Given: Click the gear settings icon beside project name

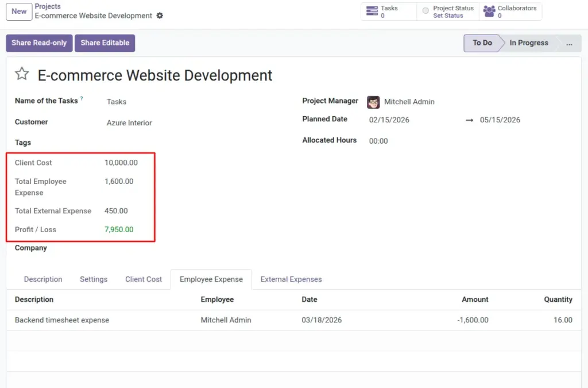Looking at the screenshot, I should [160, 16].
